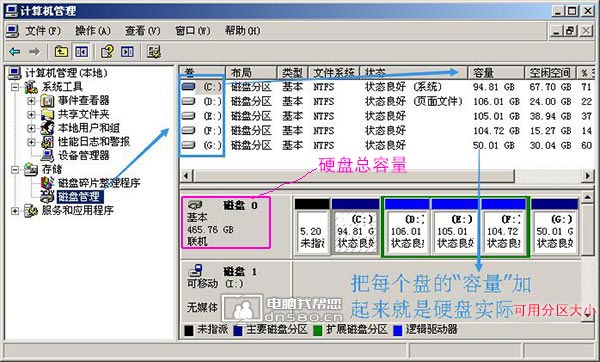Select the (F:) 104.72 partition block
600x362 pixels.
coord(503,226)
